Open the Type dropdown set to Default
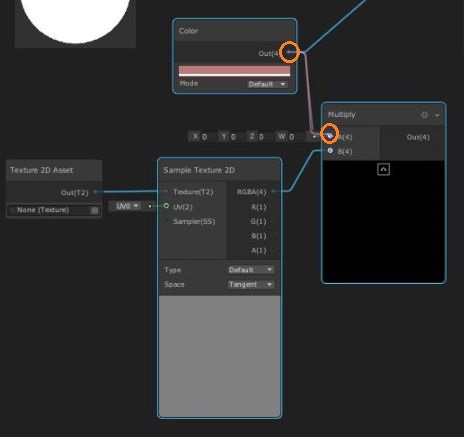Screen dimensions: 464x437 coord(251,269)
